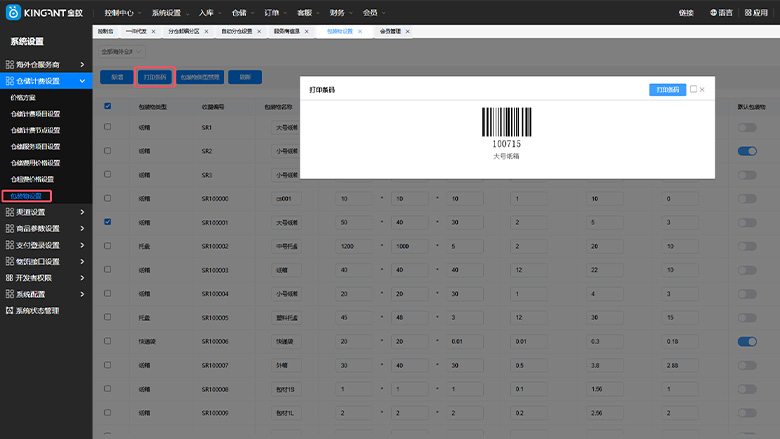This screenshot has height=439, width=780.
Task: Click the barcode image 100715 in the dialog
Action: click(506, 122)
